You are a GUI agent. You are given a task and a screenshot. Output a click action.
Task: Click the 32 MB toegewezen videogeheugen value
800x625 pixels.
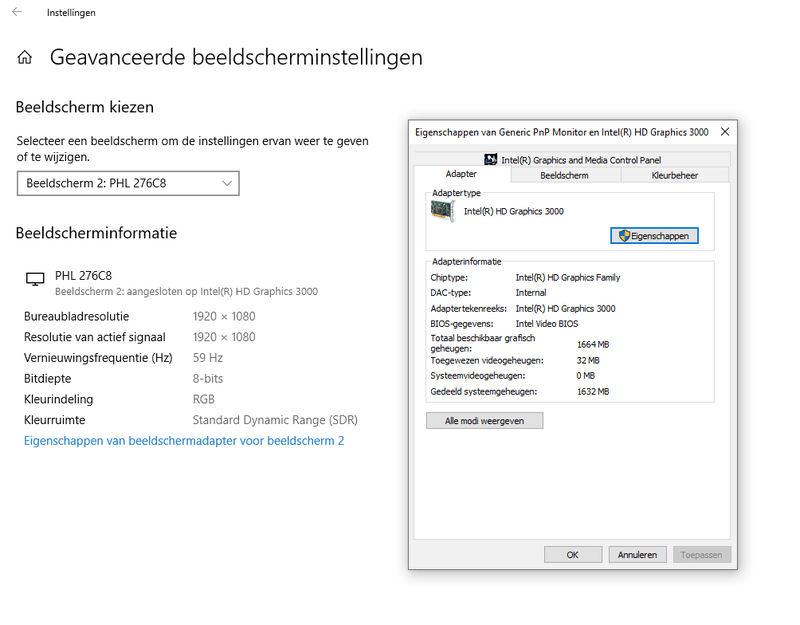(x=588, y=360)
